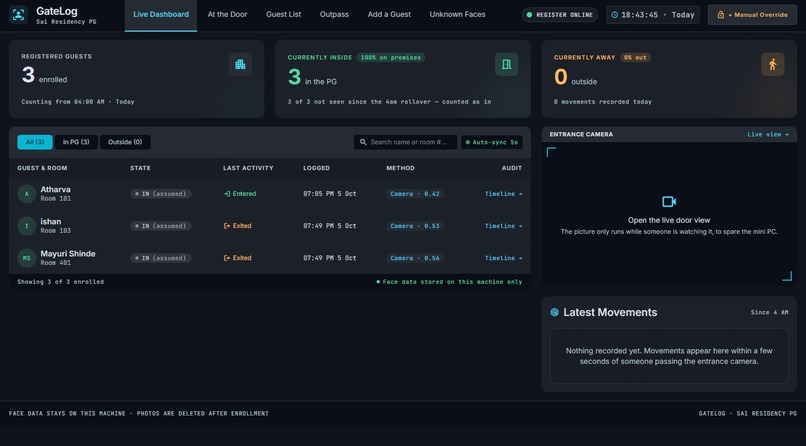View the Unknown Faces tab
Viewport: 806px width, 446px height.
tap(457, 14)
